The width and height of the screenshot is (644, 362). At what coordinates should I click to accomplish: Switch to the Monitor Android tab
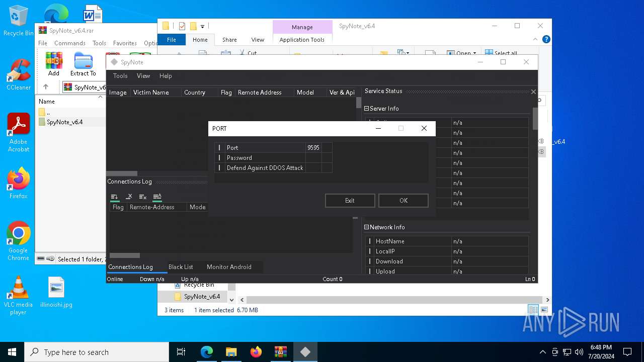[x=229, y=267]
